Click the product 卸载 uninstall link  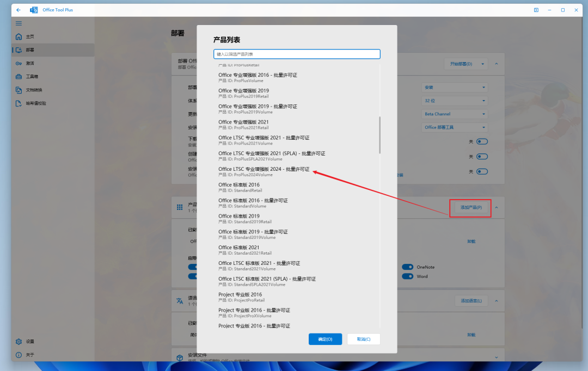click(x=471, y=242)
